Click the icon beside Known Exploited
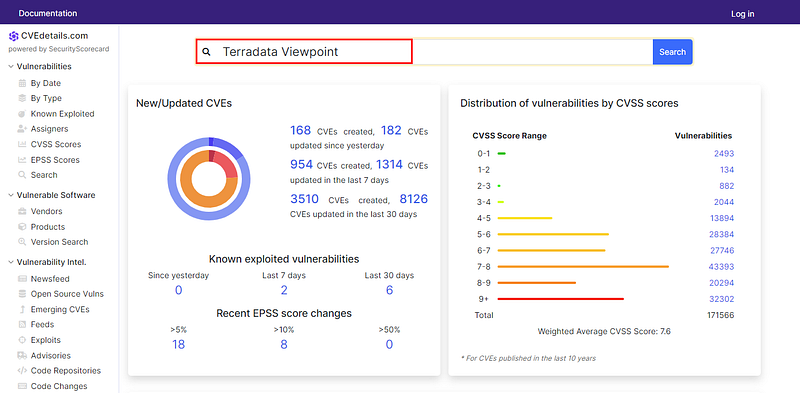The height and width of the screenshot is (393, 800). click(x=22, y=114)
